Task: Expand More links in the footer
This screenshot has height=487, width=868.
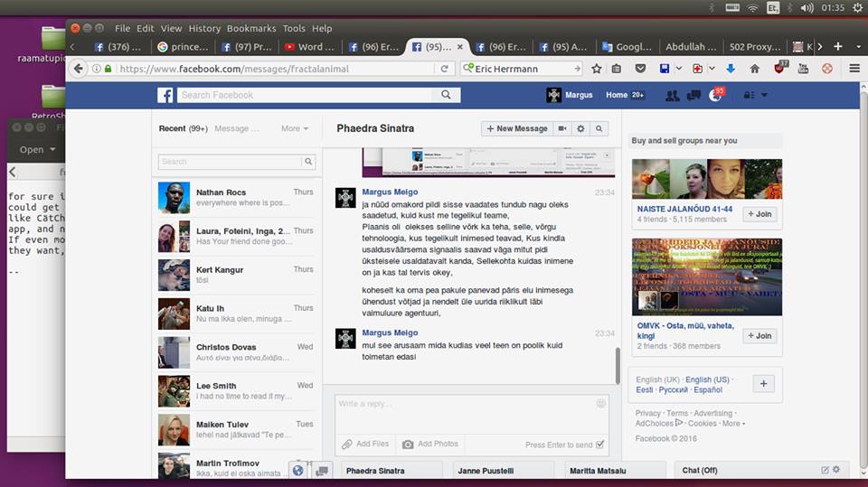Action: point(733,424)
